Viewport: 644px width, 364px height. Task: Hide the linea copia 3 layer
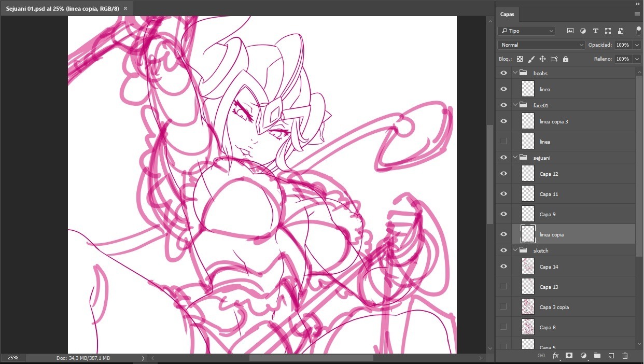[503, 121]
